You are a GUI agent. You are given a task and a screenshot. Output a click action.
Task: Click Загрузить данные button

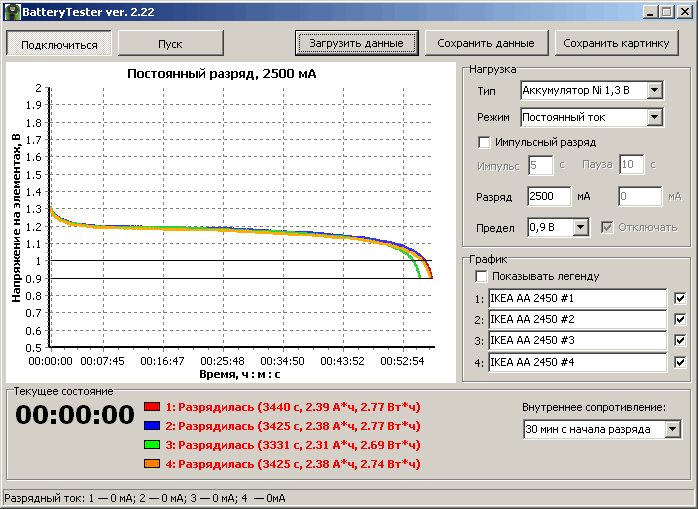click(x=357, y=43)
